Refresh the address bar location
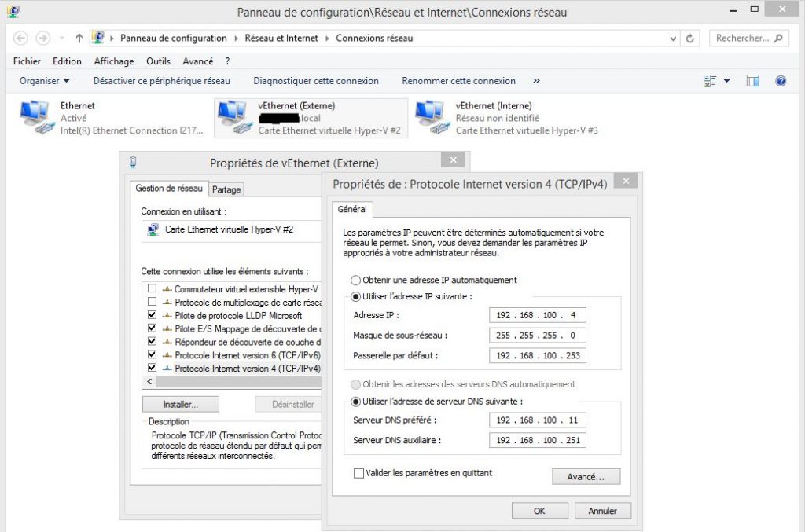Image resolution: width=805 pixels, height=532 pixels. click(689, 38)
